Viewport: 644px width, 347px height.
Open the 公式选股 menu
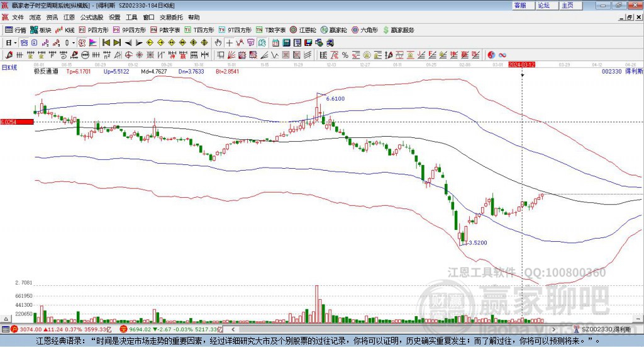[92, 17]
